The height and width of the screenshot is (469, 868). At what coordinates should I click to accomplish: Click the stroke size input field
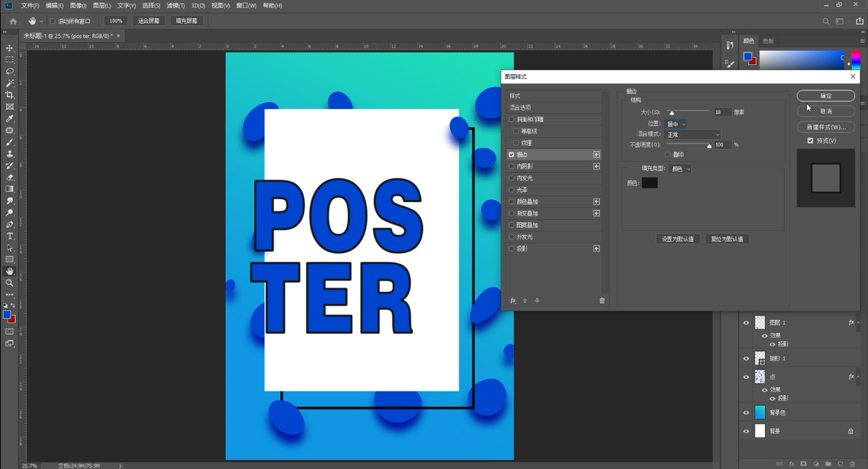point(722,112)
